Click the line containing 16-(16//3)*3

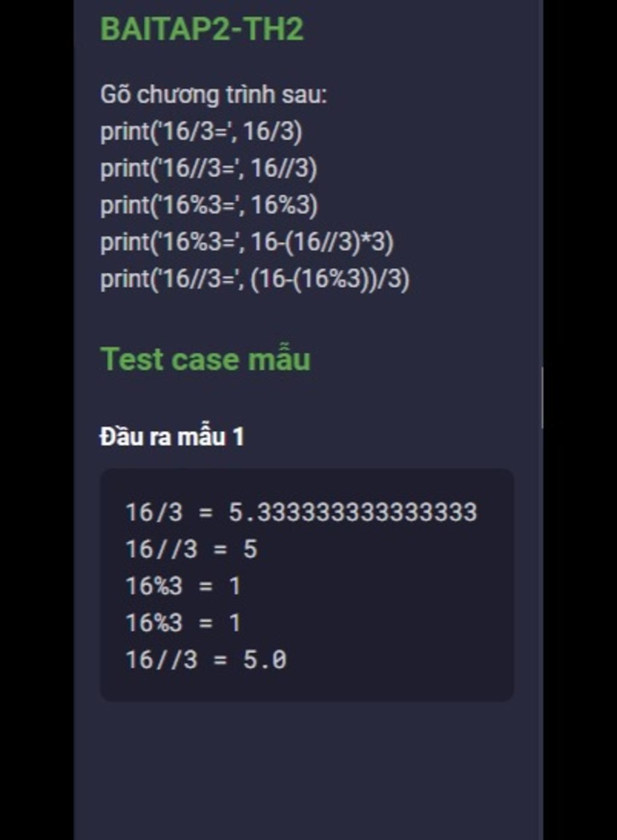246,242
